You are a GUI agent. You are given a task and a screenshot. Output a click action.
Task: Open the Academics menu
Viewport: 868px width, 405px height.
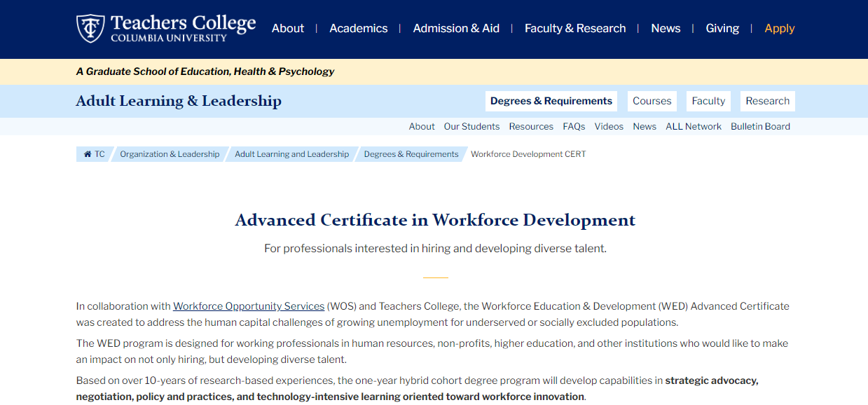359,28
